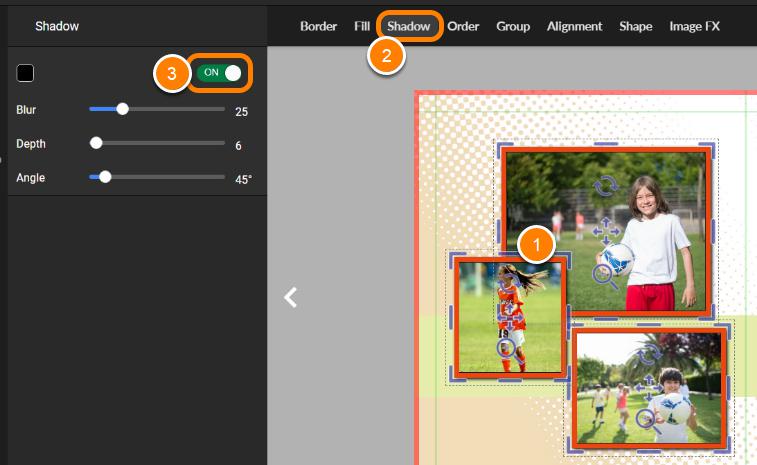This screenshot has height=465, width=757.
Task: Click rotate icon on large girl photo
Action: pos(605,186)
